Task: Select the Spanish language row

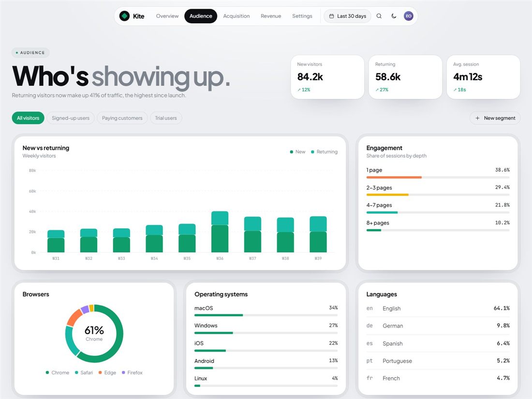Action: (x=438, y=343)
